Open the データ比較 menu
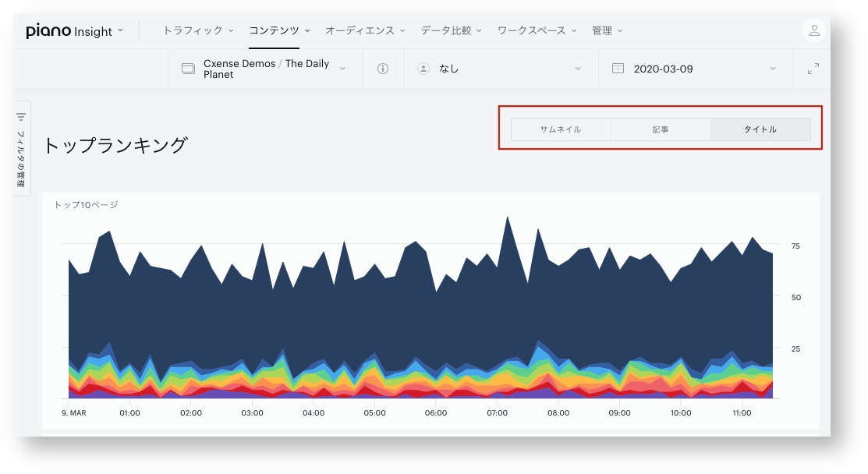868x474 pixels. pos(452,30)
